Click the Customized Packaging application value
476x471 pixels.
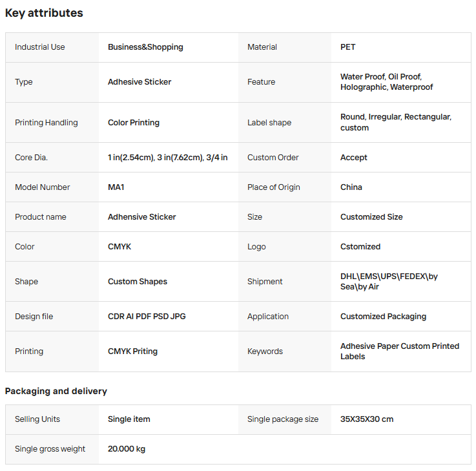[x=383, y=317]
